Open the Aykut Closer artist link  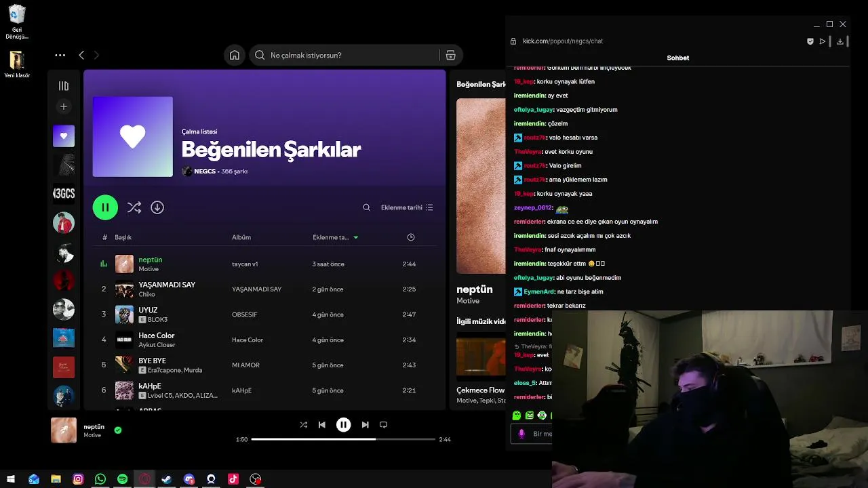[x=157, y=345]
